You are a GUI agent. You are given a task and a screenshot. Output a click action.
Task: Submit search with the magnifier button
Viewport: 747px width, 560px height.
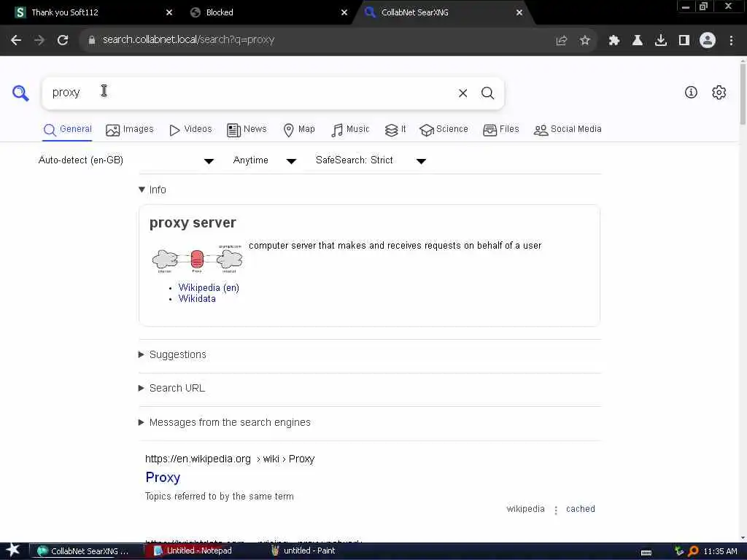(487, 93)
